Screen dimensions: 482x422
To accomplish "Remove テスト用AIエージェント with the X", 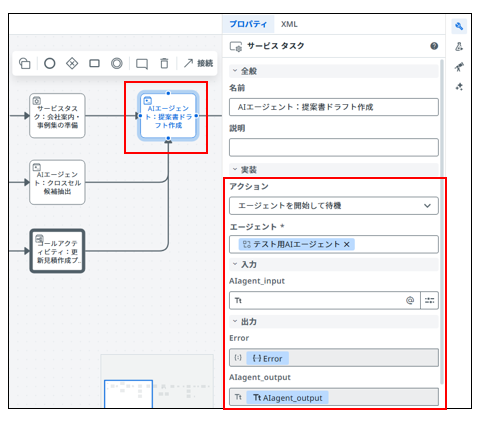I will [347, 244].
